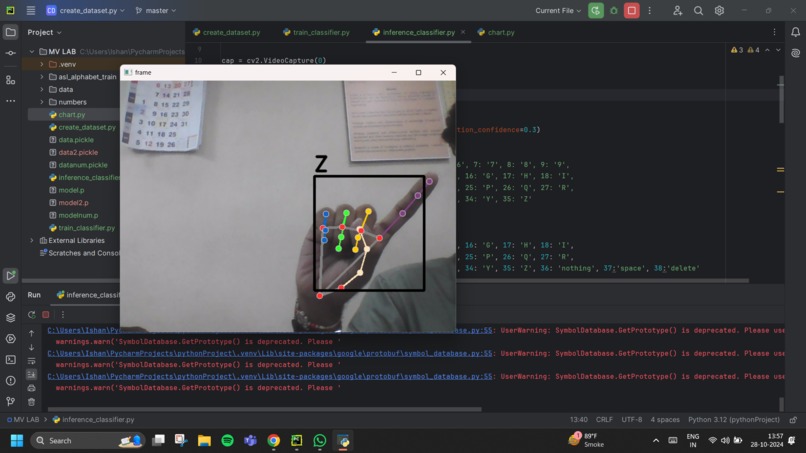This screenshot has width=806, height=453.
Task: Expand the asl_alphabet_train folder
Action: (x=42, y=77)
